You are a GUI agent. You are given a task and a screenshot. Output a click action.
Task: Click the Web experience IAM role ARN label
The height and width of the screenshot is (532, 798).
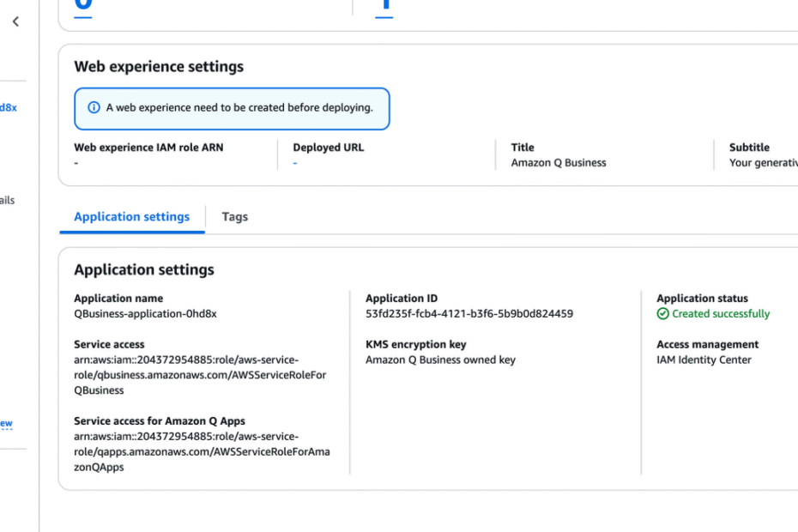(148, 148)
